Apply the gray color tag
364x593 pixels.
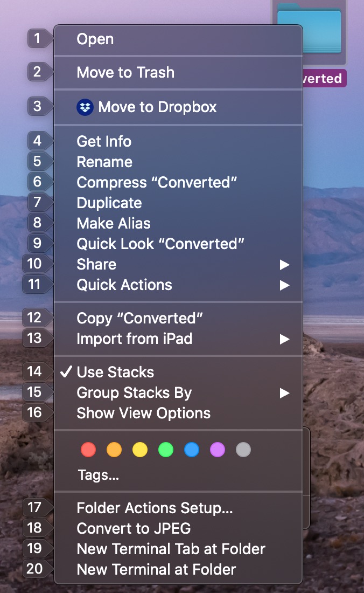[x=243, y=450]
